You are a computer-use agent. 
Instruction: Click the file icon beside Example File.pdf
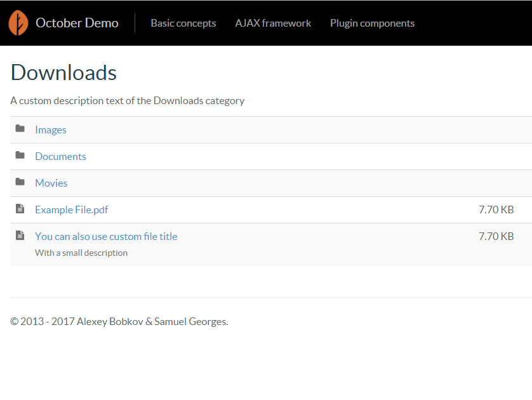click(20, 209)
